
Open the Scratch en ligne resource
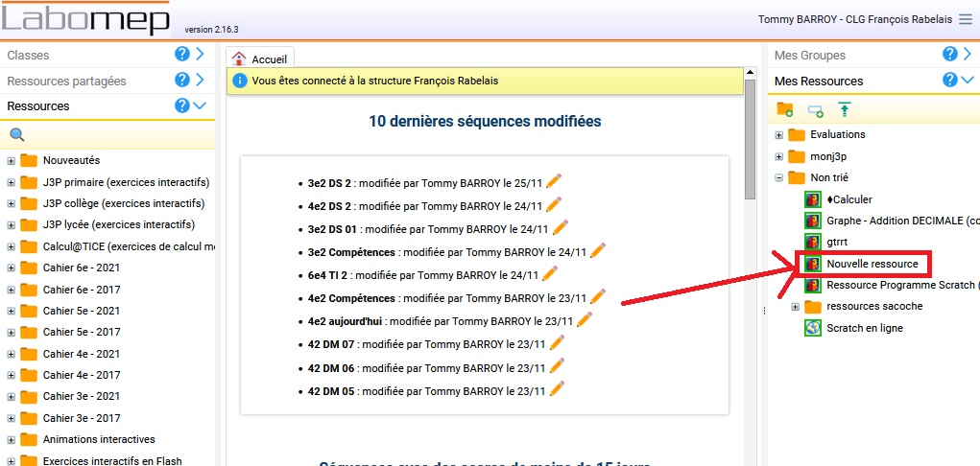tap(864, 328)
